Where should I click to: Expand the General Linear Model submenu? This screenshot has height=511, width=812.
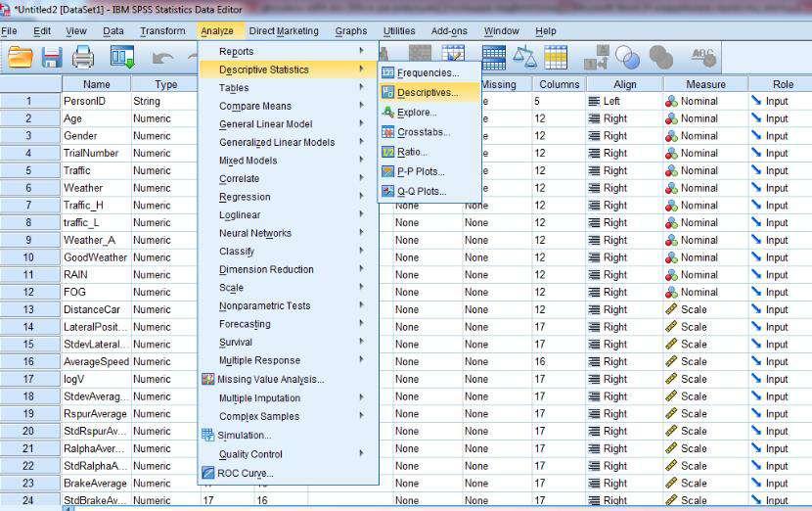(x=288, y=124)
